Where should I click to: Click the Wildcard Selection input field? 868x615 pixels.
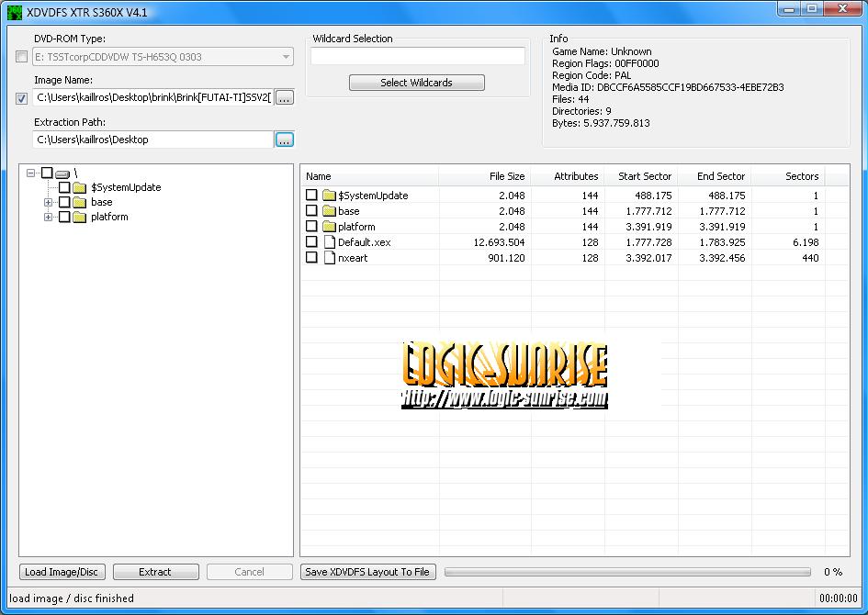[x=417, y=56]
